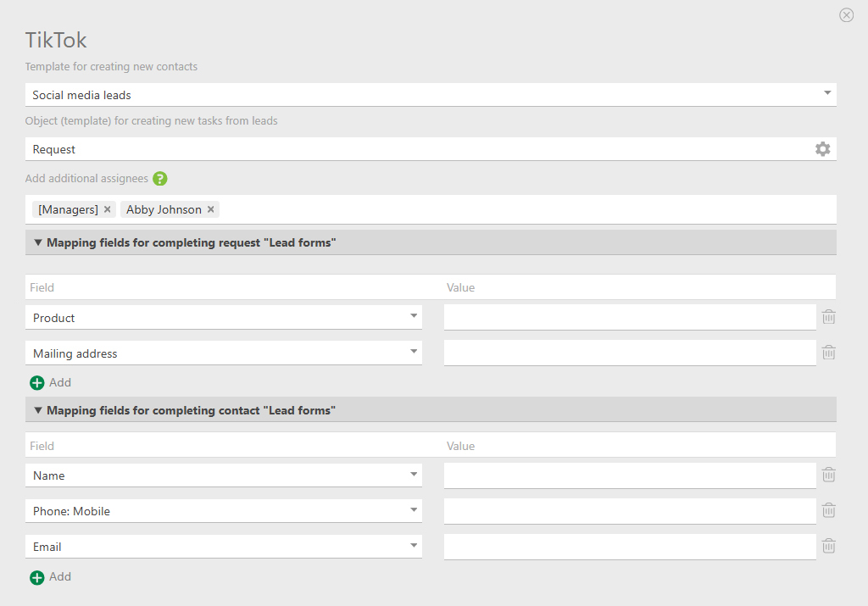Click the green help icon beside additional assignees

click(160, 179)
